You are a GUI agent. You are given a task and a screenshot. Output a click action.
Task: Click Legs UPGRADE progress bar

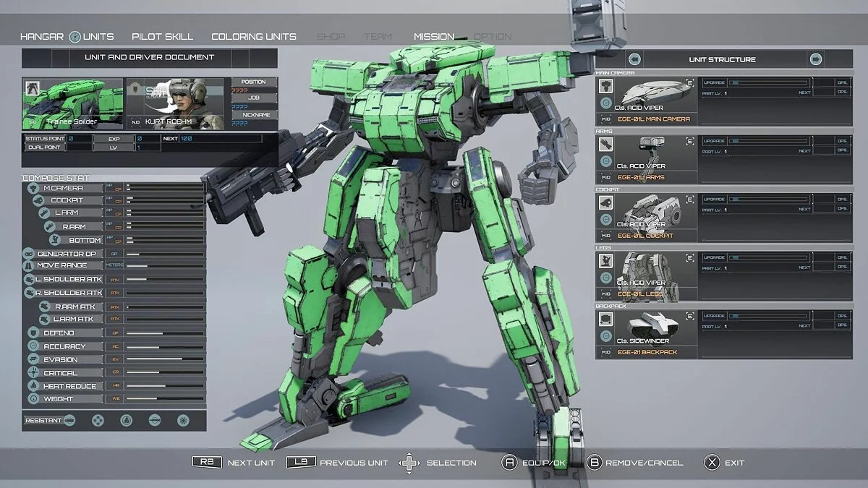point(769,257)
